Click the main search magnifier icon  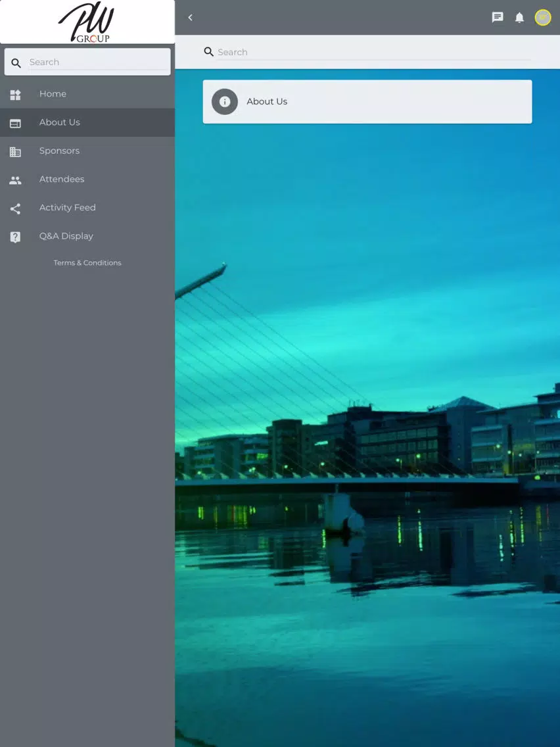coord(208,52)
